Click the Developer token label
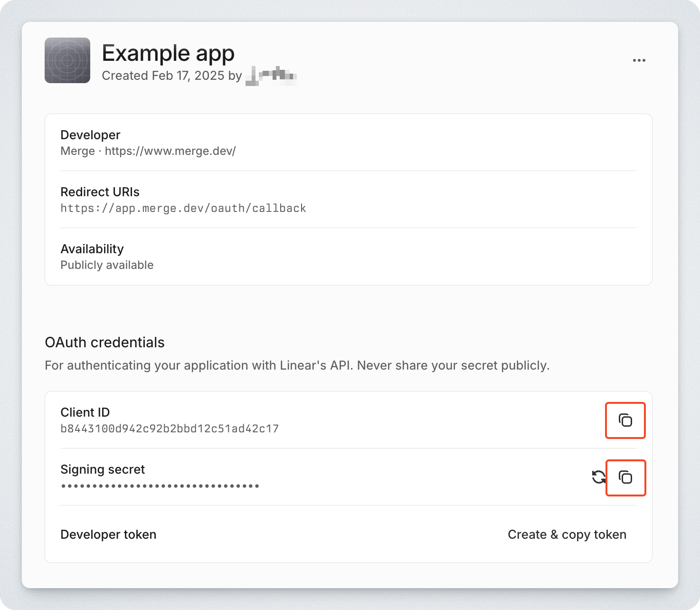This screenshot has width=700, height=610. click(108, 534)
